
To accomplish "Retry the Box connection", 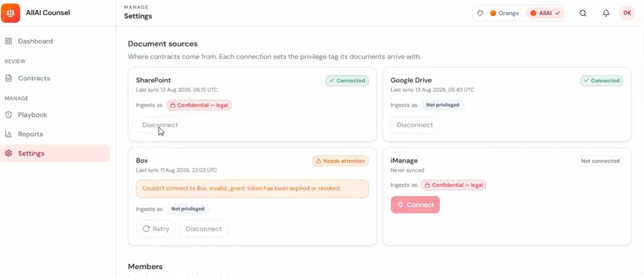I will pos(156,229).
